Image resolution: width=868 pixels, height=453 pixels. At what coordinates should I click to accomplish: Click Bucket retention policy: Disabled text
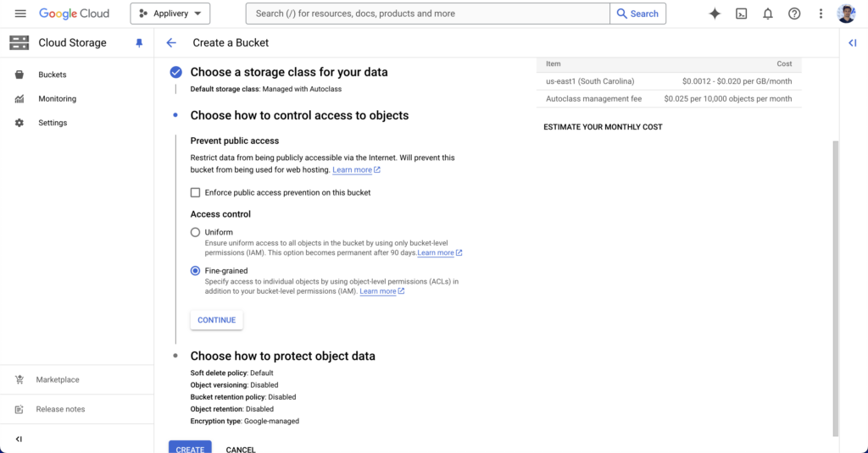(243, 397)
